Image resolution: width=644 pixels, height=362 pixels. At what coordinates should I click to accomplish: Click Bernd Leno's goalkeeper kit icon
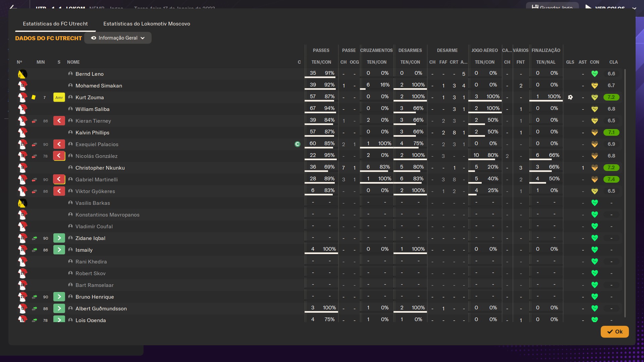(22, 74)
